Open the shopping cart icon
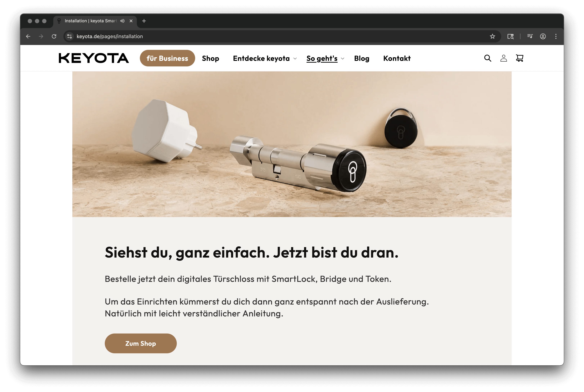Screen dimensions: 584x392 pyautogui.click(x=520, y=58)
